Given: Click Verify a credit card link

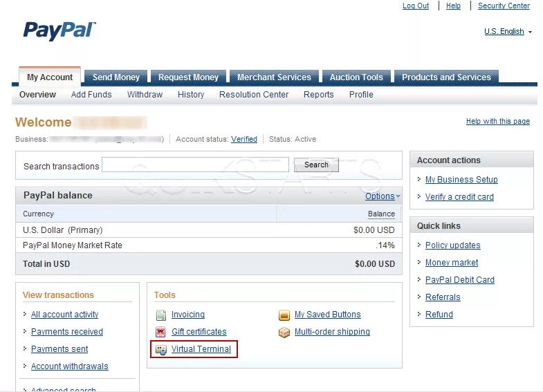Looking at the screenshot, I should tap(459, 197).
